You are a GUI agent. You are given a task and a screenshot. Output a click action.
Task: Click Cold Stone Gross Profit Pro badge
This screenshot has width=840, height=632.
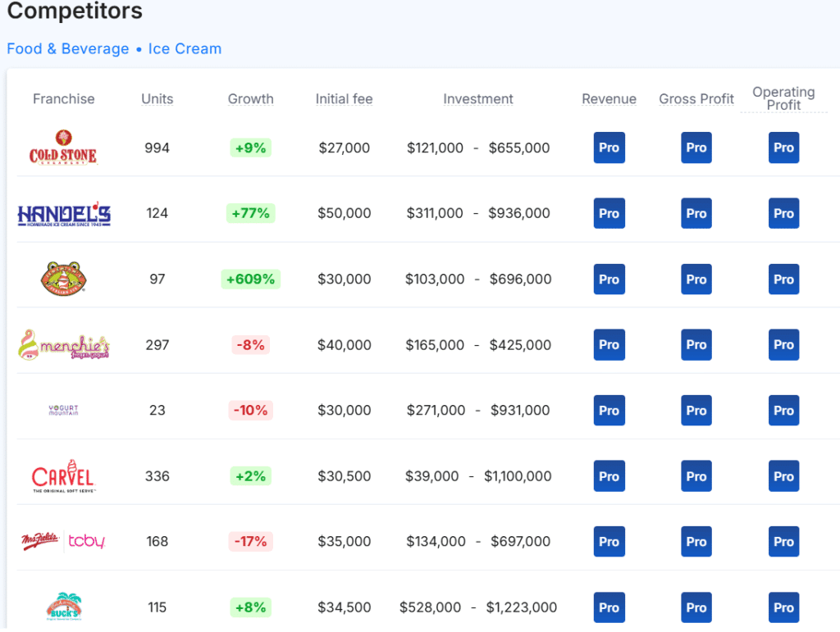[696, 148]
